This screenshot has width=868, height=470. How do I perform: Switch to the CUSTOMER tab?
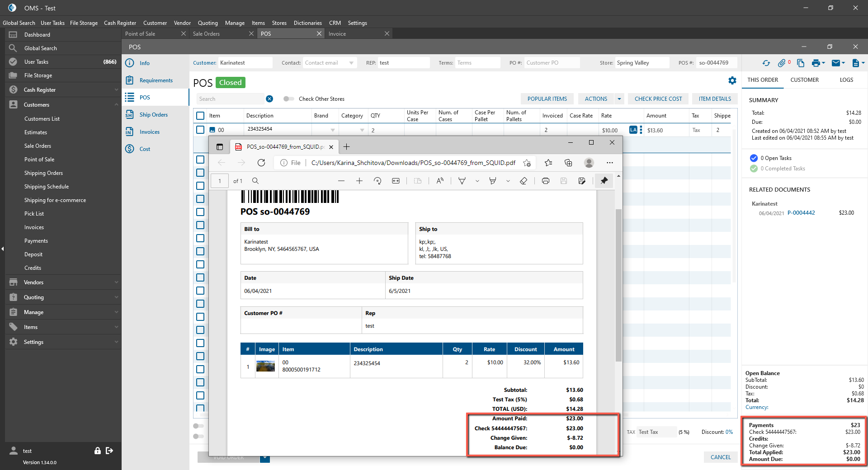coord(804,80)
